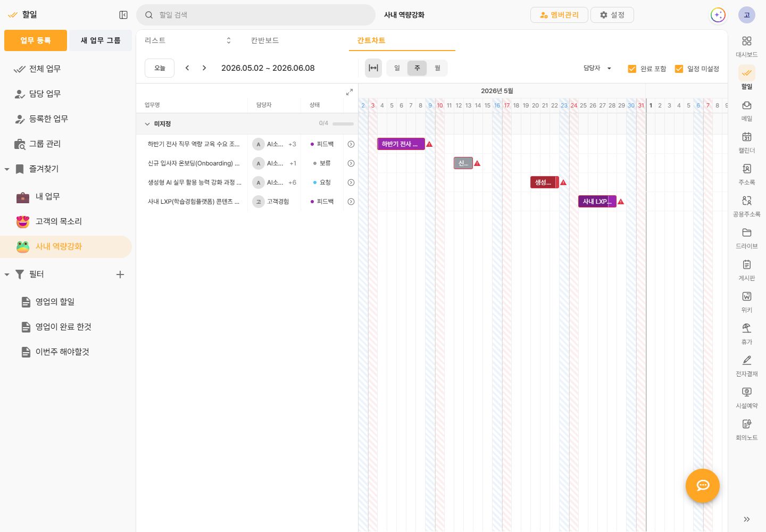The height and width of the screenshot is (532, 766).
Task: Expand the right app rail
Action: point(747,519)
